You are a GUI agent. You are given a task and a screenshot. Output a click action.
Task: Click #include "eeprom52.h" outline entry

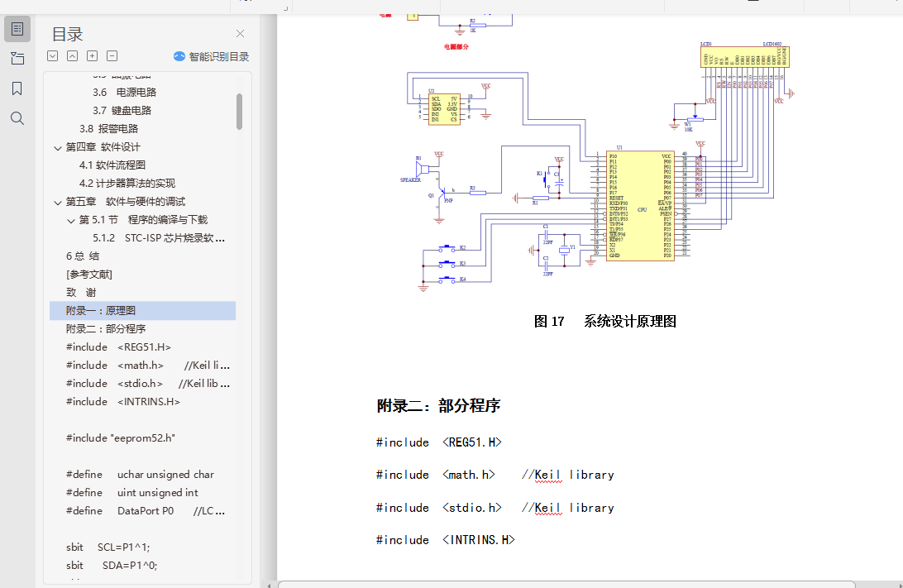pyautogui.click(x=121, y=438)
